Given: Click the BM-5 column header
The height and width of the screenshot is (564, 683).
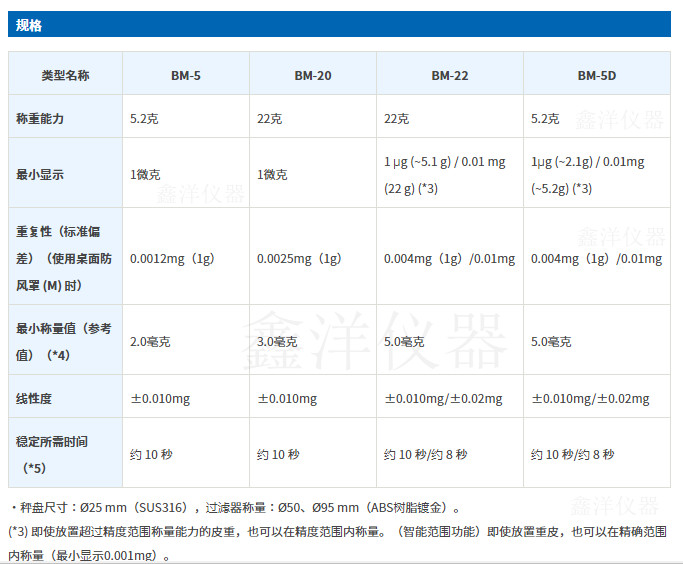Looking at the screenshot, I should point(185,75).
